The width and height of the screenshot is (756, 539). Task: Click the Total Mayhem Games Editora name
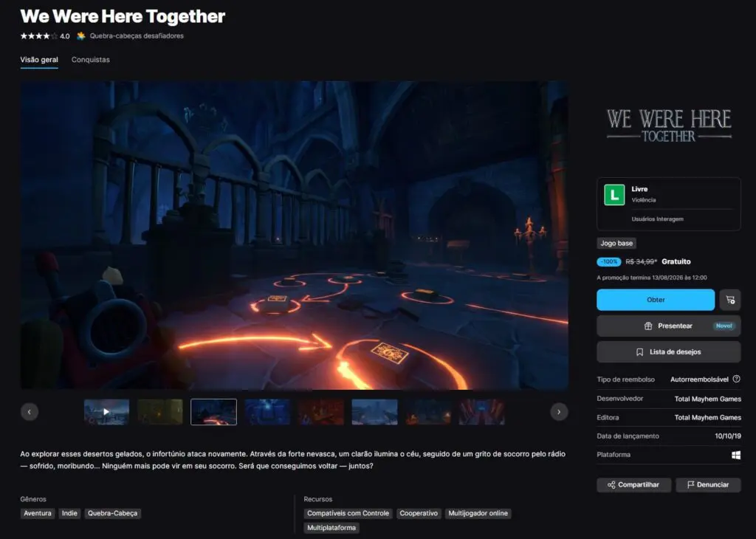pos(707,417)
